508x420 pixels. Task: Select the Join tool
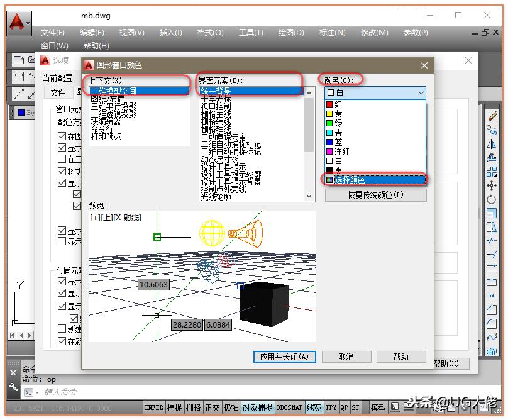click(492, 296)
